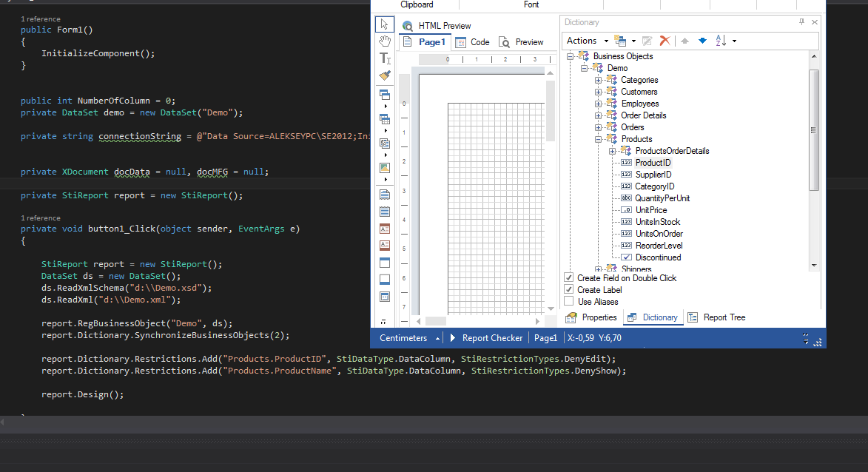Collapse the Products node
Screen dimensions: 868x472
(x=598, y=139)
